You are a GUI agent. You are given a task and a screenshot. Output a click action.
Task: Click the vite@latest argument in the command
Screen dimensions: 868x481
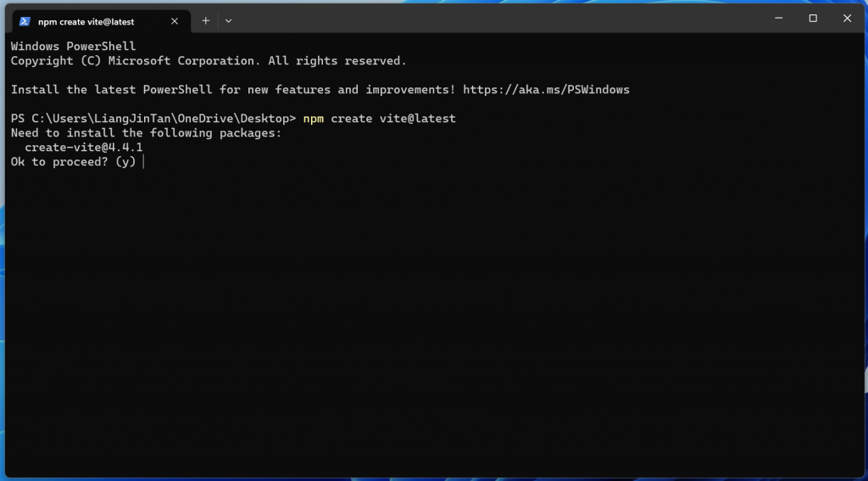[417, 119]
